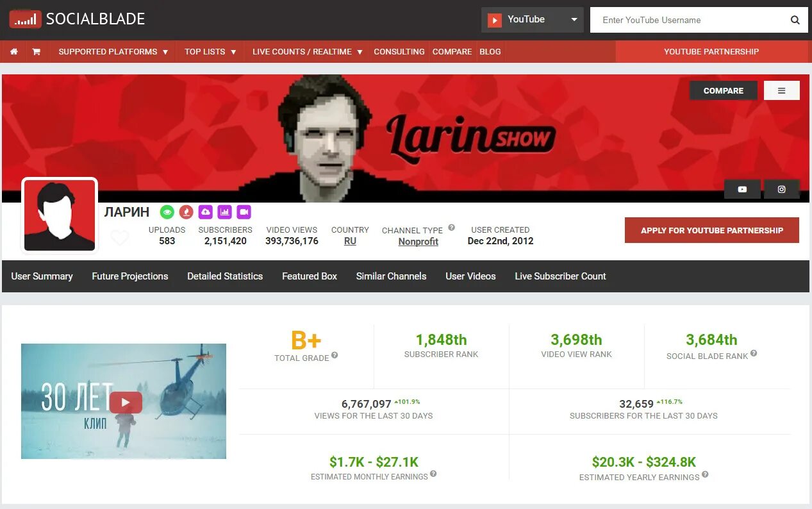
Task: Click the 32,659 subscribers figure
Action: (x=636, y=404)
